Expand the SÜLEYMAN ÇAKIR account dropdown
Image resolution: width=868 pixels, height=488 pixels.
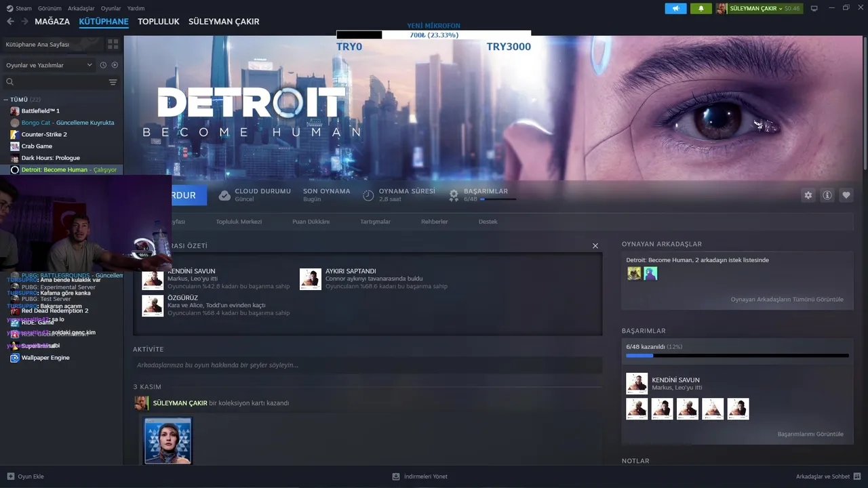781,9
